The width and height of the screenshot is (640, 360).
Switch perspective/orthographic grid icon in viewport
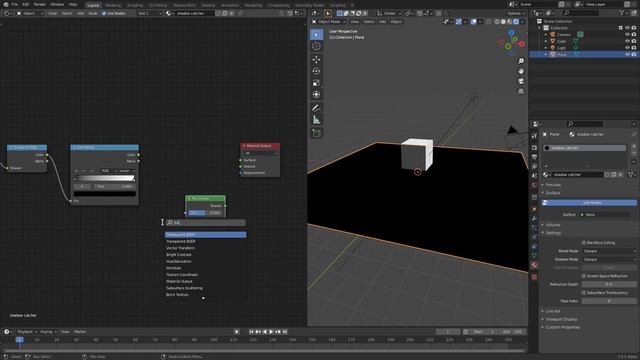coord(521,91)
